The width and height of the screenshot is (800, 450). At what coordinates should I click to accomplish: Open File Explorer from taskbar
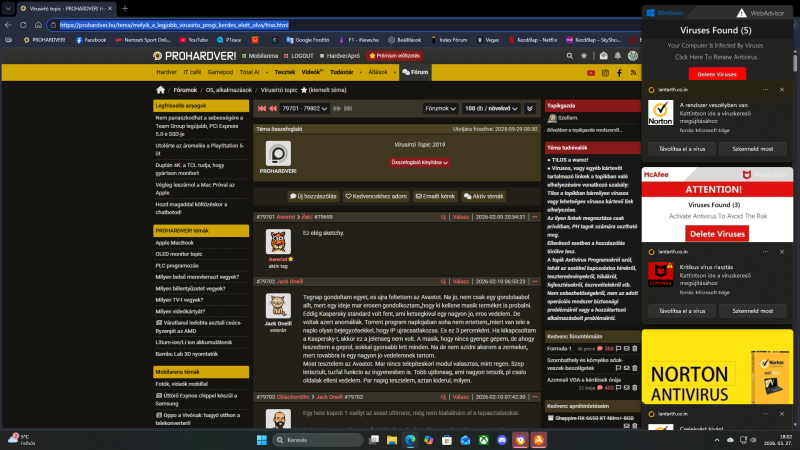click(392, 440)
